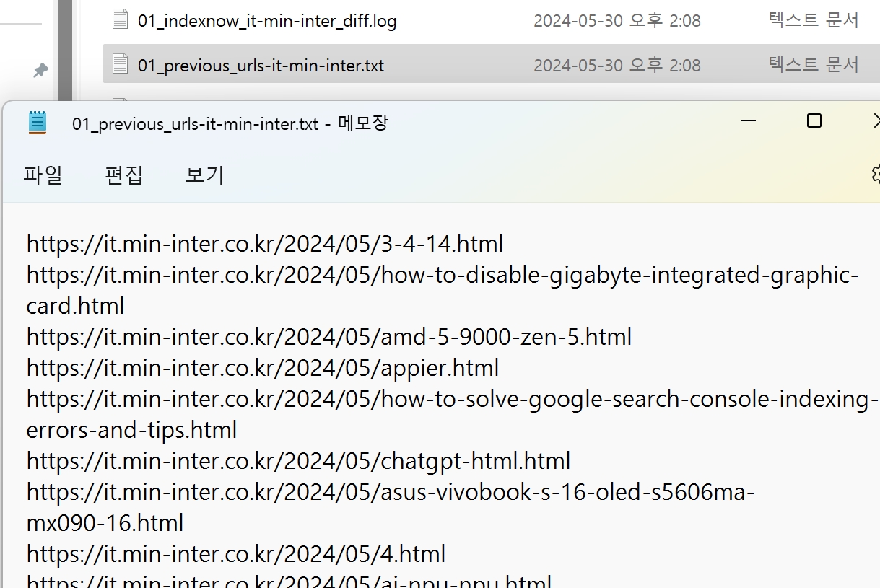
Task: Open Notepad settings gear icon
Action: pos(875,174)
